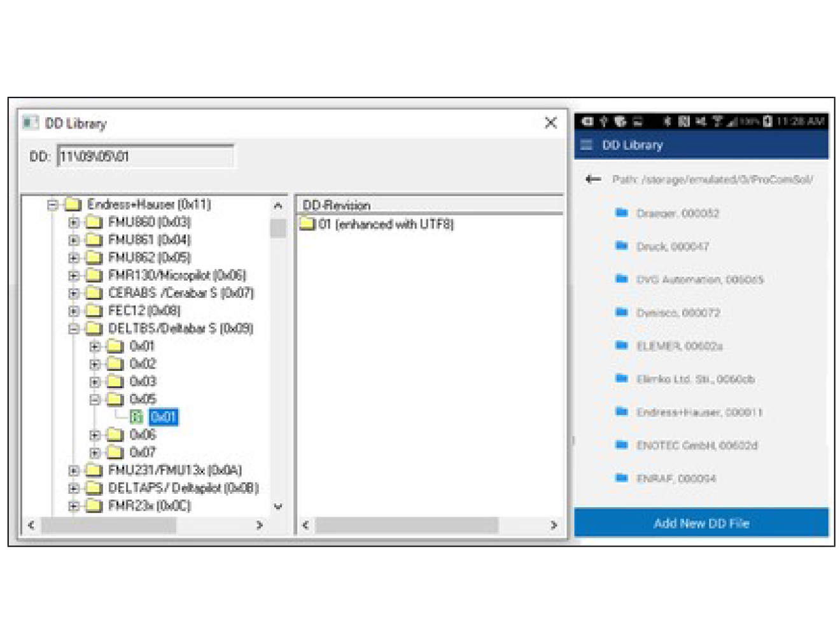Click the tree panel scroll down arrow
Viewport: 840px width, 630px height.
pos(278,507)
